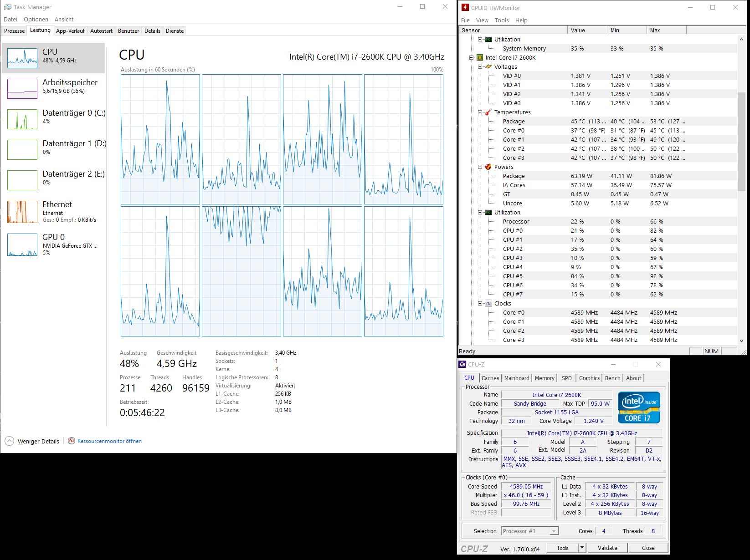Viewport: 750px width, 560px height.
Task: Open the Ansicht menu in Task-Manager
Action: coord(64,19)
